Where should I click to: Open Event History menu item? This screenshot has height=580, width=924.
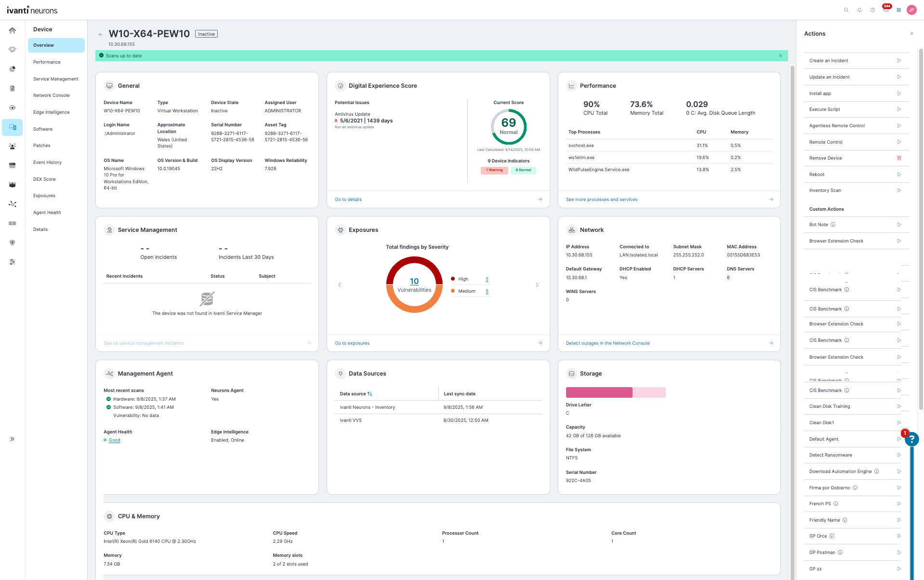(48, 162)
